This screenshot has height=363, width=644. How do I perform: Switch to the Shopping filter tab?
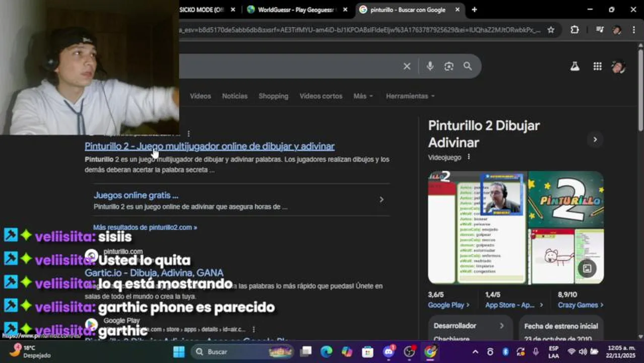[273, 96]
